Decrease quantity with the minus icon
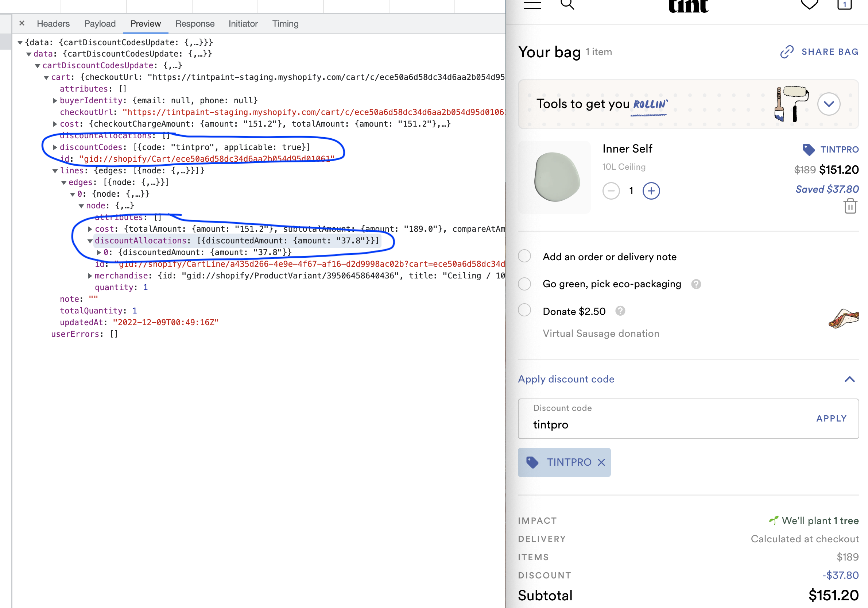The image size is (868, 608). click(611, 191)
